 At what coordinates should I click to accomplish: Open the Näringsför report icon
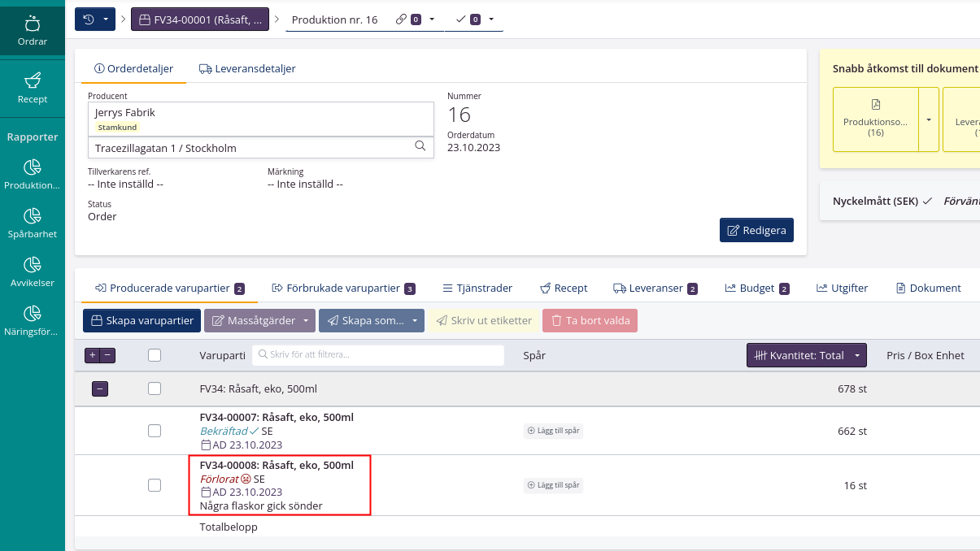point(33,319)
